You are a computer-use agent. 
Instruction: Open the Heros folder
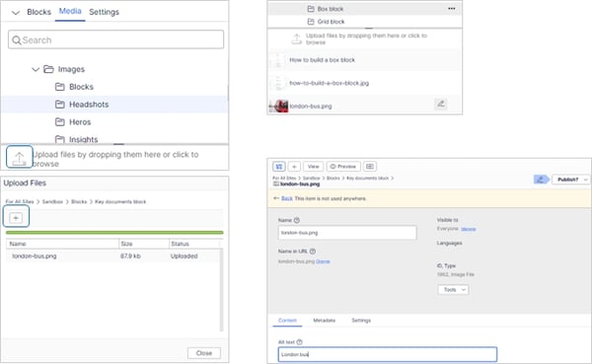[80, 122]
